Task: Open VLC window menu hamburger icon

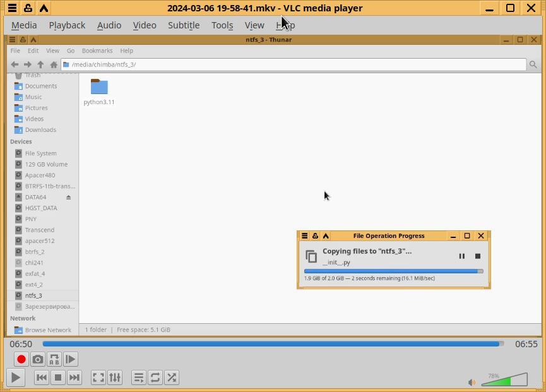Action: 12,8
